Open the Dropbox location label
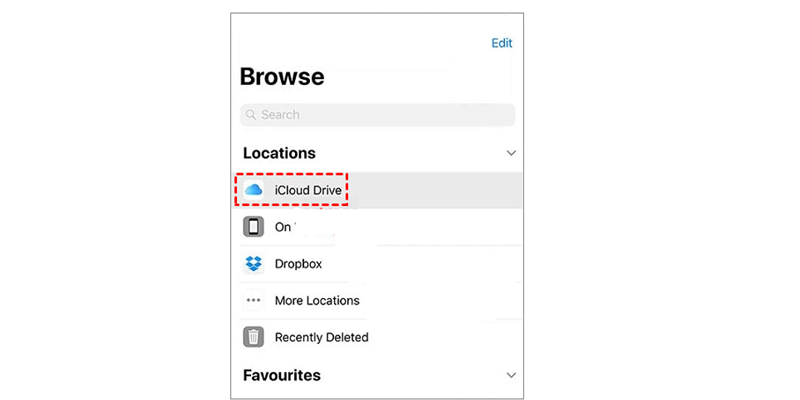This screenshot has width=800, height=400. [x=298, y=264]
